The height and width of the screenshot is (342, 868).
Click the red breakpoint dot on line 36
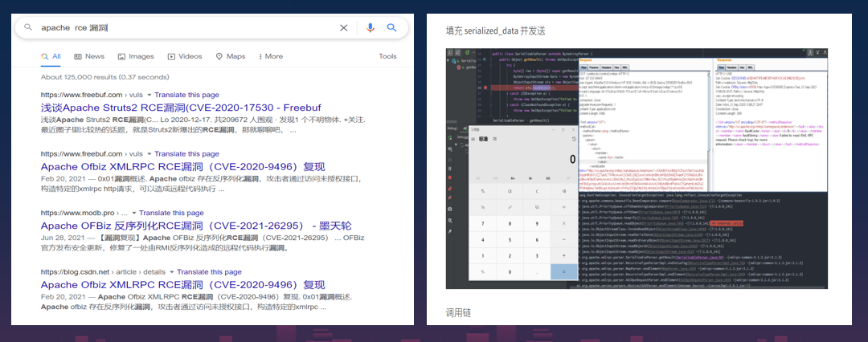[x=485, y=88]
